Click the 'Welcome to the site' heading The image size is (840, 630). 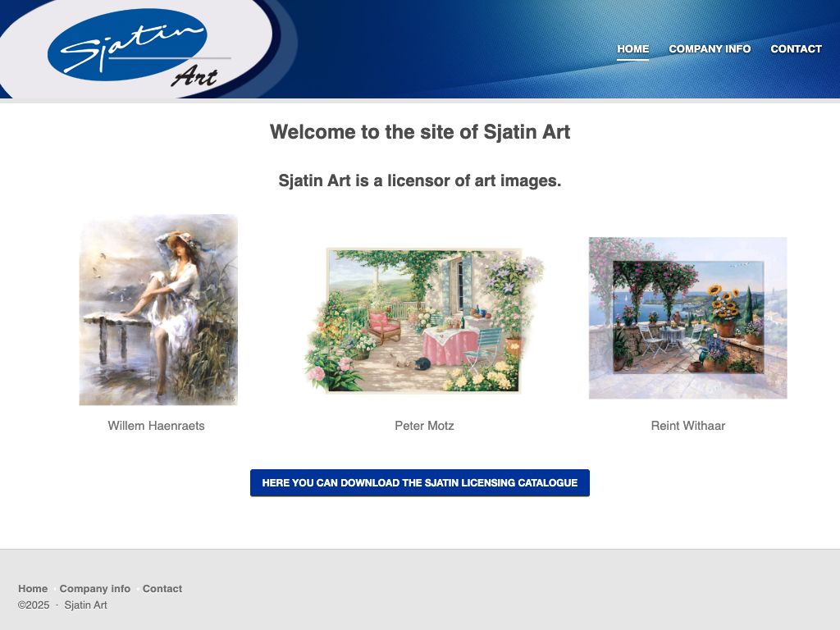pyautogui.click(x=420, y=132)
